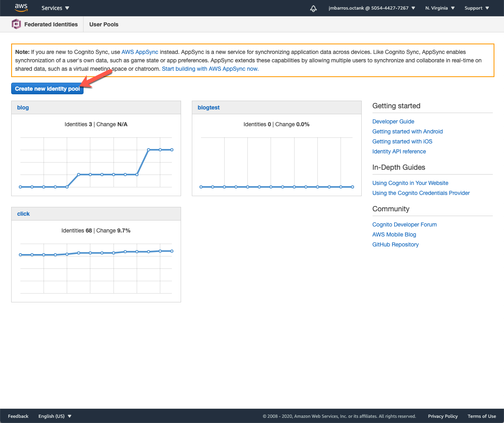Click the Getting started heading
This screenshot has height=423, width=504.
pos(396,106)
